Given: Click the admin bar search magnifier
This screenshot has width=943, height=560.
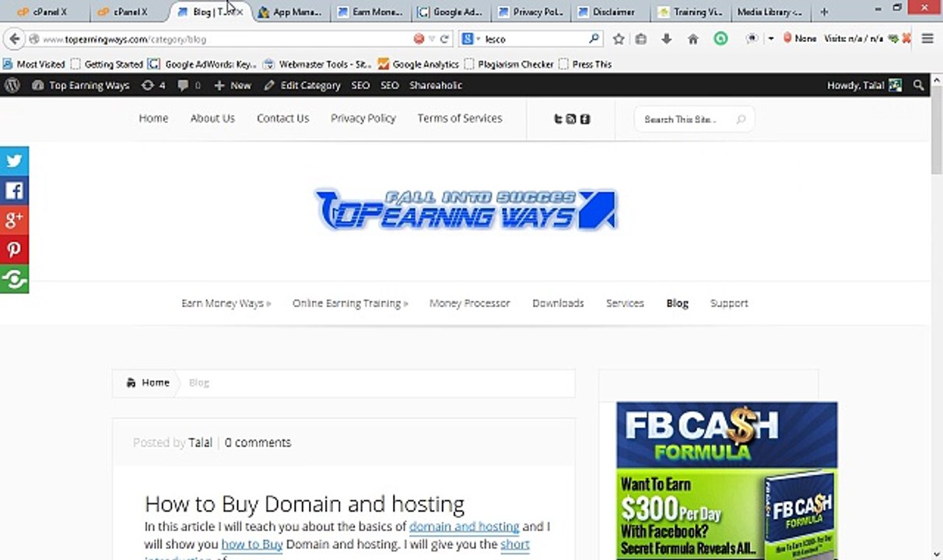Looking at the screenshot, I should tap(919, 86).
